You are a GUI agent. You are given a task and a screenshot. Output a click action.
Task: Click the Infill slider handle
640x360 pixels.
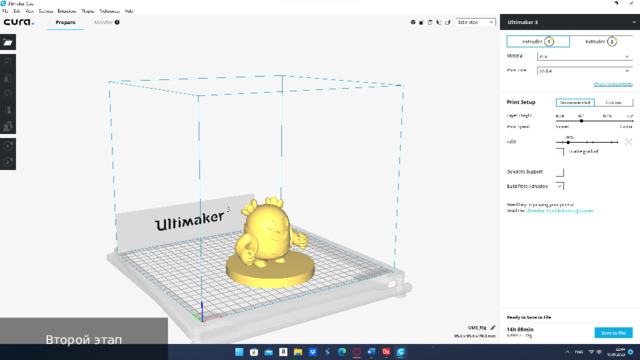[x=568, y=142]
